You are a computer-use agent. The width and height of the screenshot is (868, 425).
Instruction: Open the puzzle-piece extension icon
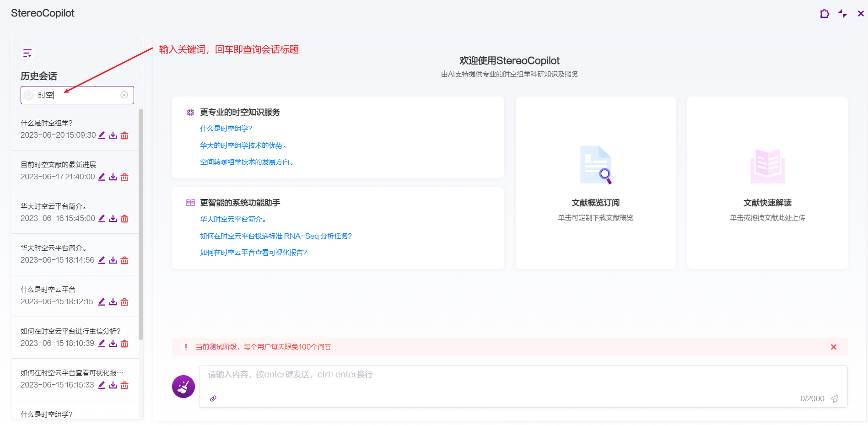(x=825, y=14)
